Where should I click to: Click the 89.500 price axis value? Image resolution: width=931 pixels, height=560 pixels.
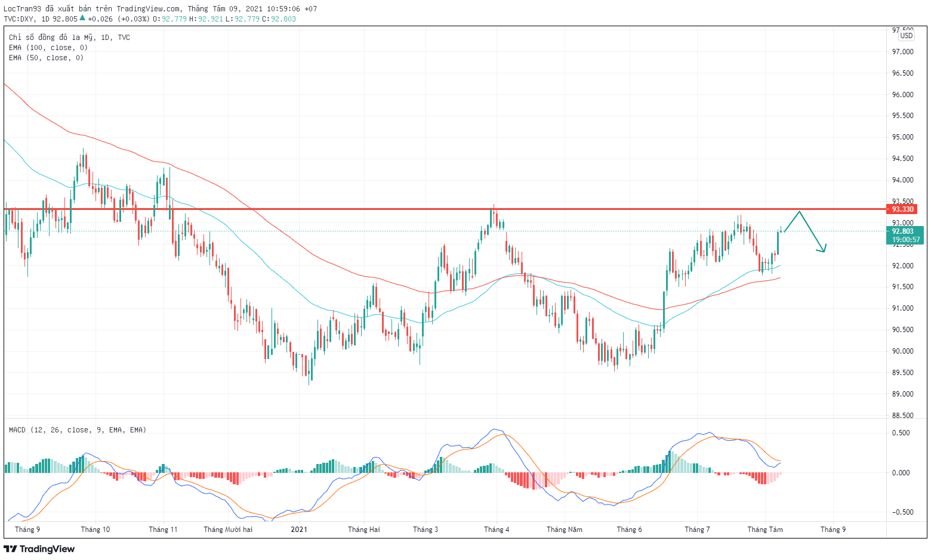[x=902, y=373]
